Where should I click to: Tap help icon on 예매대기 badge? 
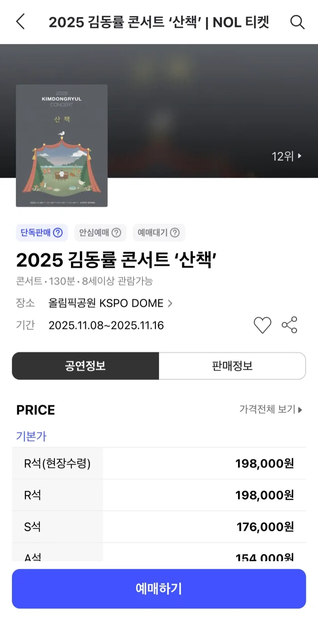point(175,233)
